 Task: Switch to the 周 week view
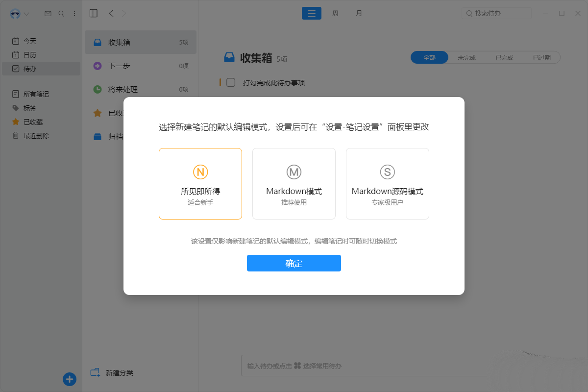pos(335,13)
